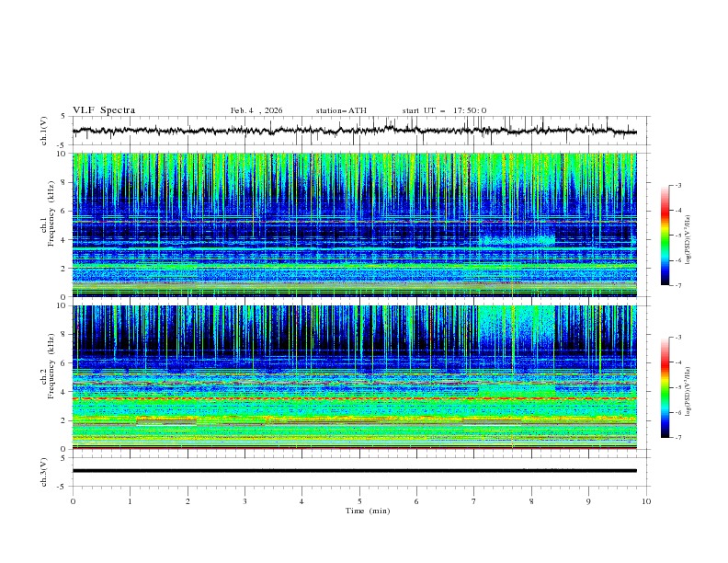This screenshot has width=728, height=563.
Task: Click time axis tick label "8"
Action: 531,501
